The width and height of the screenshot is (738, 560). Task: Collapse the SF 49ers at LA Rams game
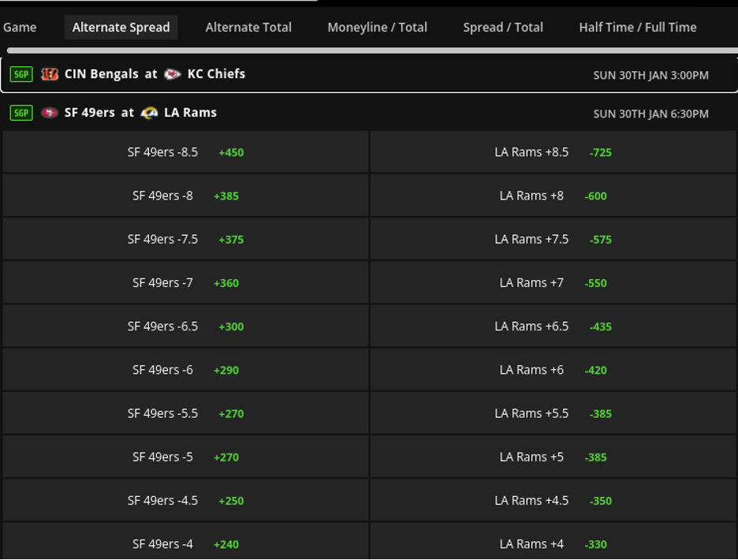coord(369,113)
